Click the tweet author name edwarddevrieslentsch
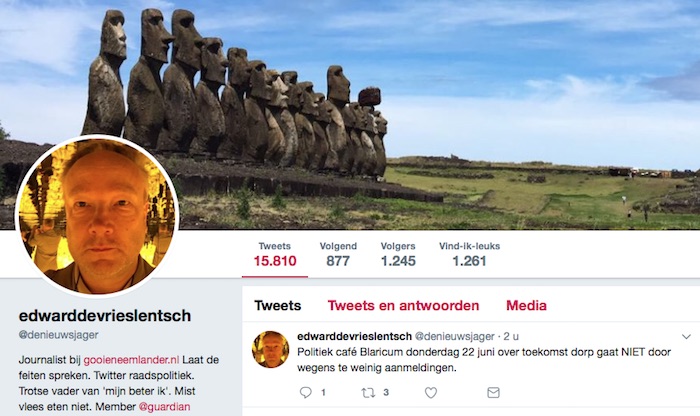Viewport: 700px width, 416px height. [354, 336]
